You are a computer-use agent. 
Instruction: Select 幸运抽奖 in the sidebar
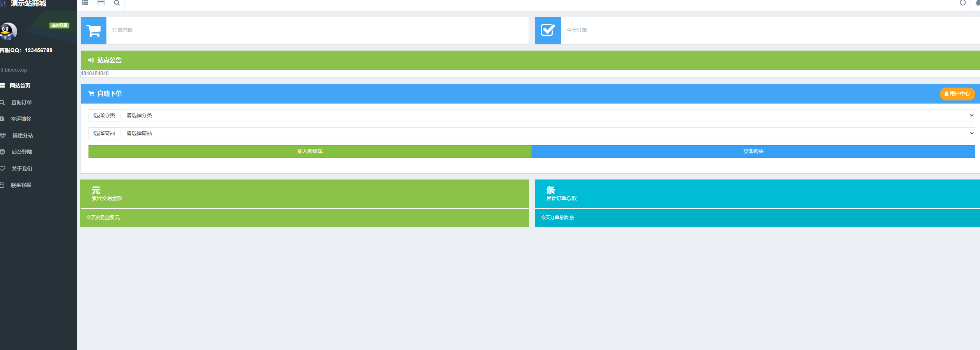[21, 119]
